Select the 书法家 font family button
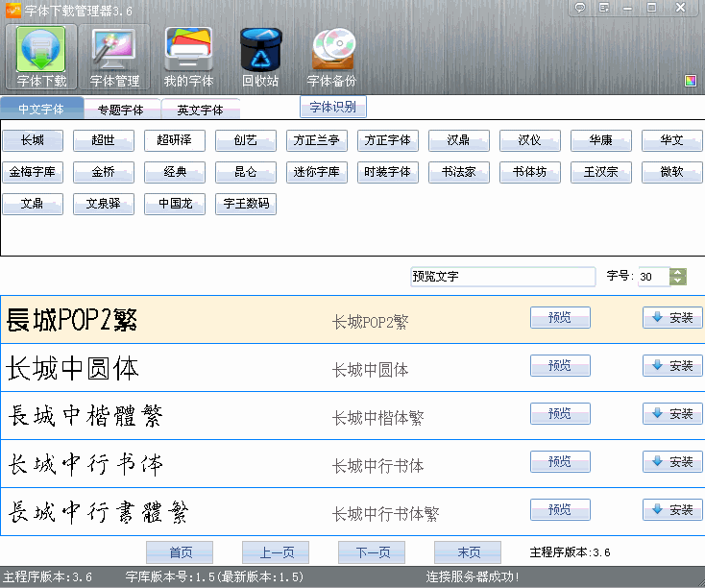Screen dimensions: 705x588 click(458, 172)
